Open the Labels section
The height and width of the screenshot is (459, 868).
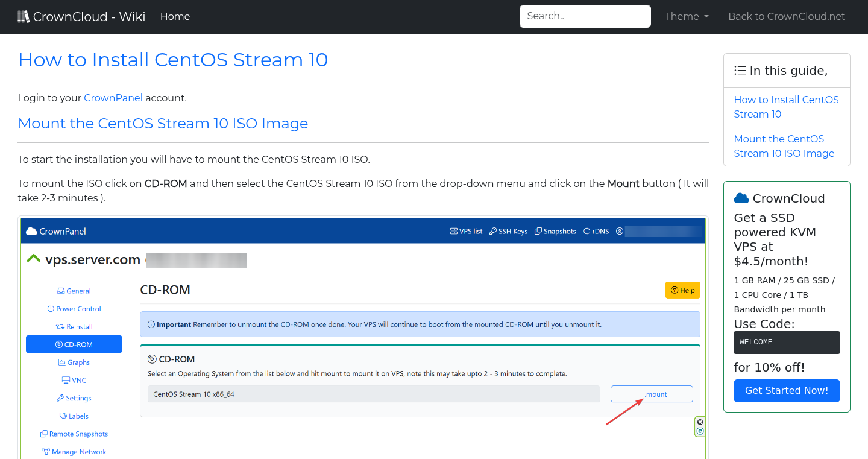pyautogui.click(x=74, y=416)
